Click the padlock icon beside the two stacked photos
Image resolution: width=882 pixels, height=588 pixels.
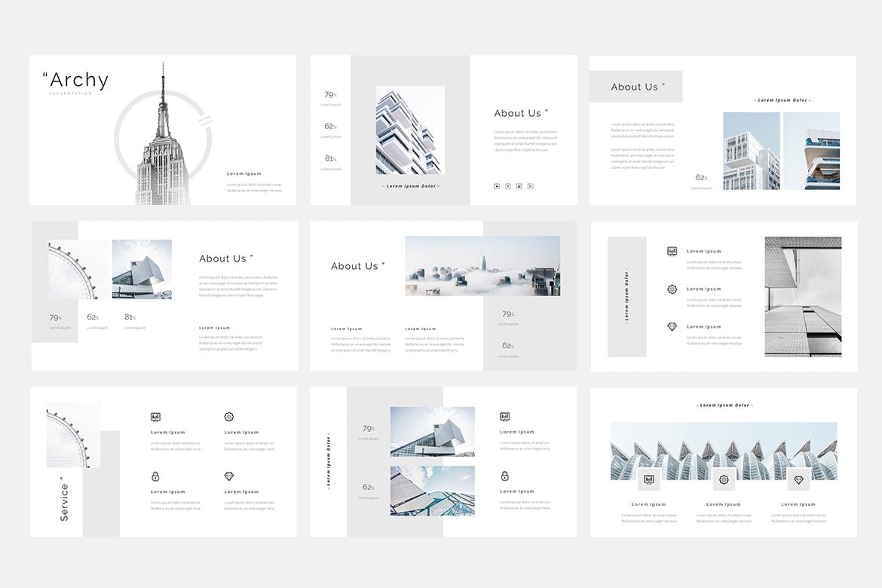tap(504, 476)
